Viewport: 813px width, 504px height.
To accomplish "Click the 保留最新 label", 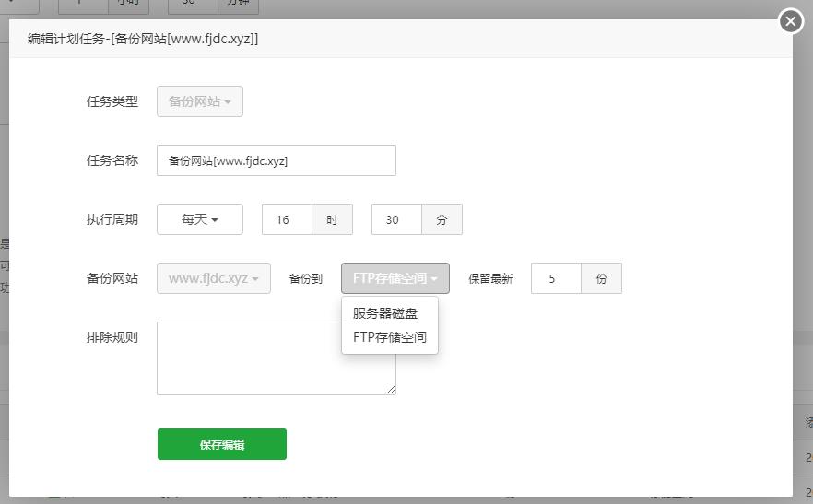I will click(490, 279).
